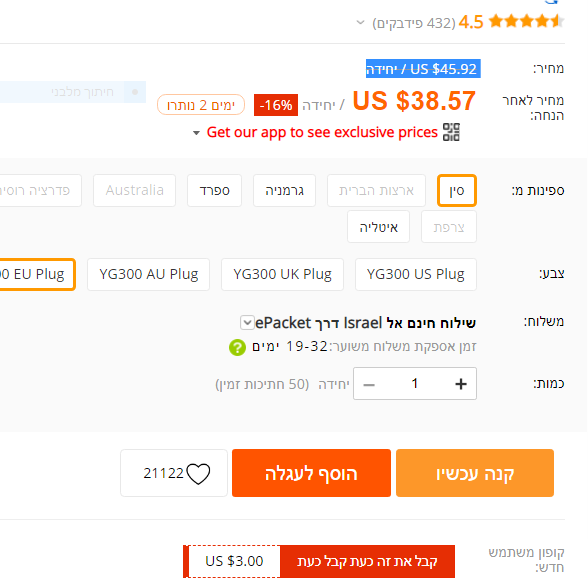The width and height of the screenshot is (588, 580).
Task: Click the quantity input field showing 1
Action: [415, 384]
